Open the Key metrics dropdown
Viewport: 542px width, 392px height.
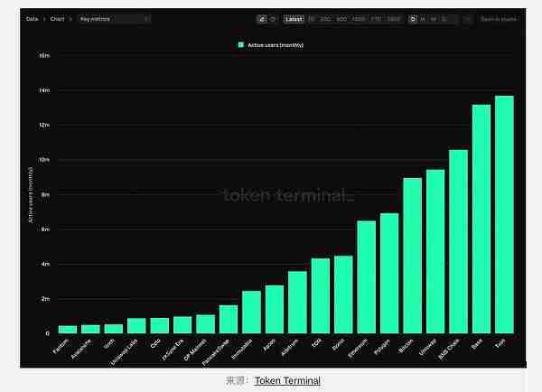pos(114,18)
